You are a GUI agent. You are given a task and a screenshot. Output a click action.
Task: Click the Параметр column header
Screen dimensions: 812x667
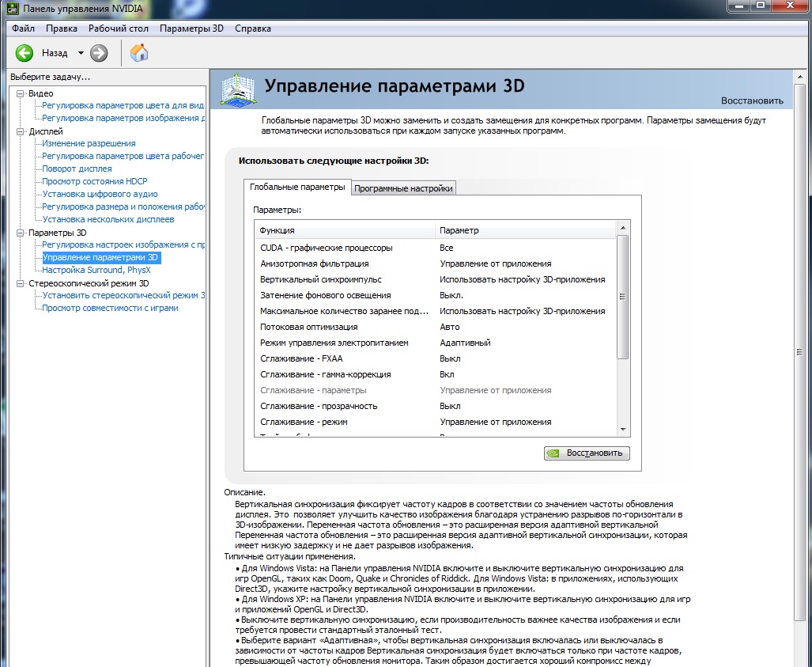click(x=525, y=230)
